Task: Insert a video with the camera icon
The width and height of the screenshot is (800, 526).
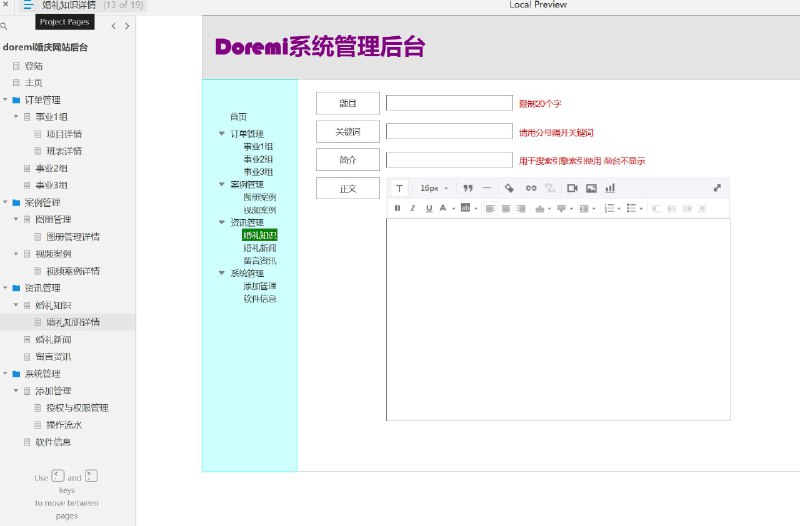Action: 572,188
